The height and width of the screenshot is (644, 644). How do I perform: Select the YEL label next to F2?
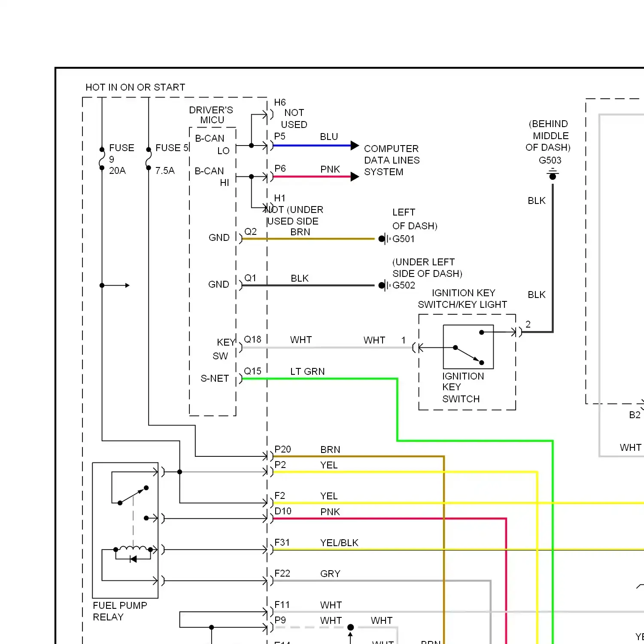coord(329,496)
